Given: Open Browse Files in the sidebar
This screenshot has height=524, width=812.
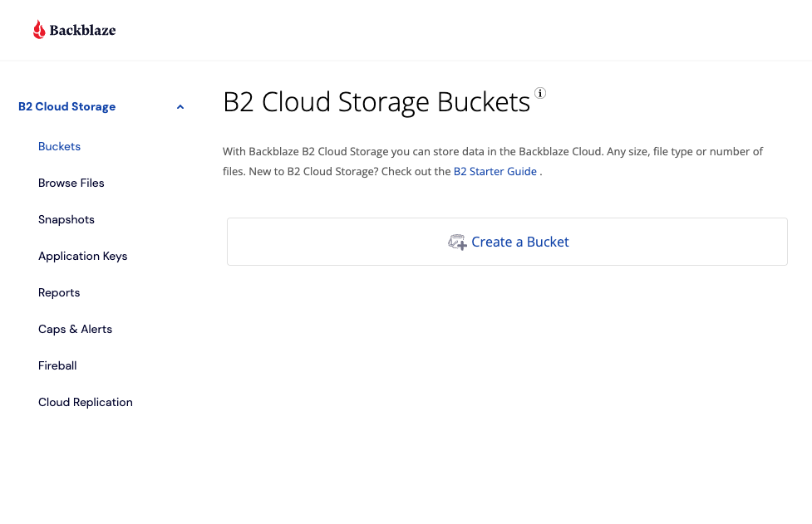Looking at the screenshot, I should tap(71, 183).
